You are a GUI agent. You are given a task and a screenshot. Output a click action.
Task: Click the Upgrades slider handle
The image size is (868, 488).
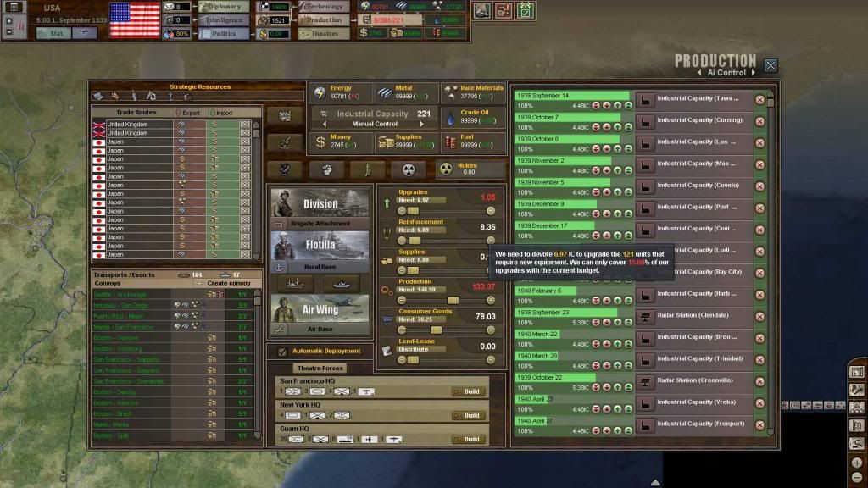(x=413, y=211)
